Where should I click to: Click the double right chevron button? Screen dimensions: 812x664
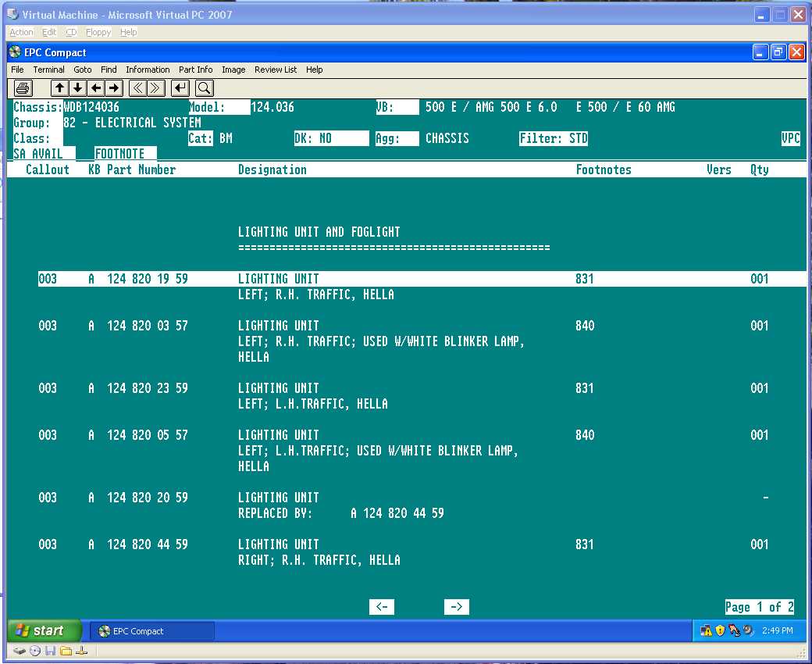pos(156,87)
